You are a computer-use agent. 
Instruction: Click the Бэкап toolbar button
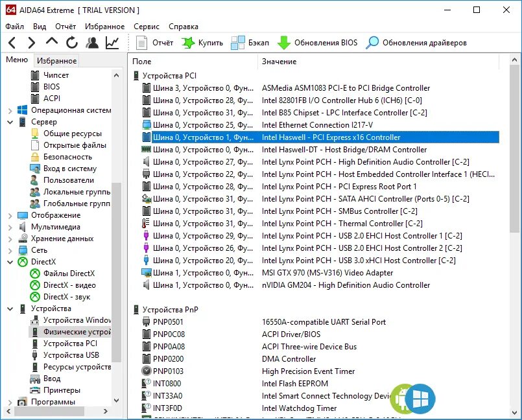click(x=250, y=43)
